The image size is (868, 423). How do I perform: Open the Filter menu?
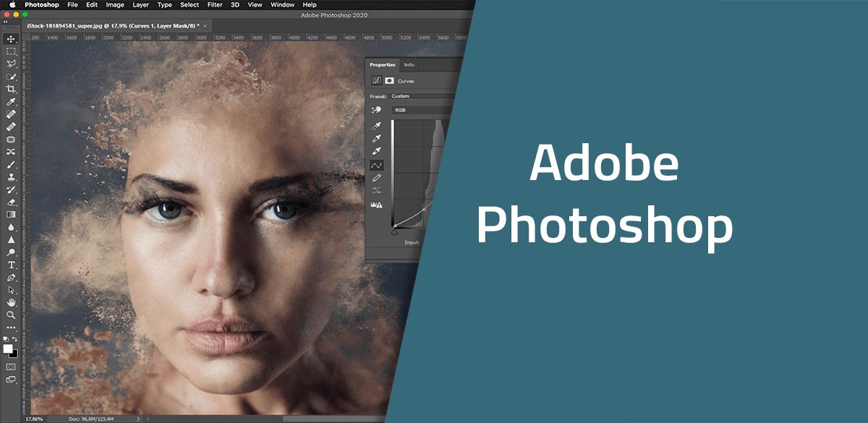(215, 4)
